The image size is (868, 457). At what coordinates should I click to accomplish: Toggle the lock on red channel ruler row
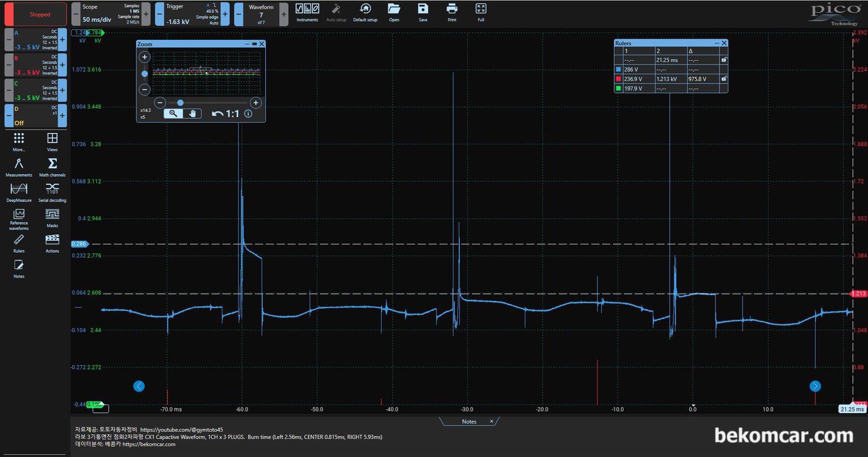(724, 79)
